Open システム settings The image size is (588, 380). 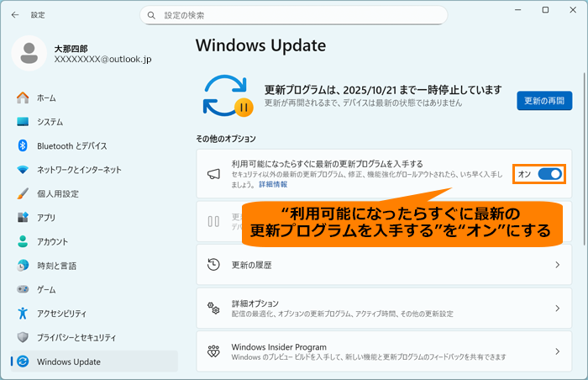pyautogui.click(x=94, y=122)
